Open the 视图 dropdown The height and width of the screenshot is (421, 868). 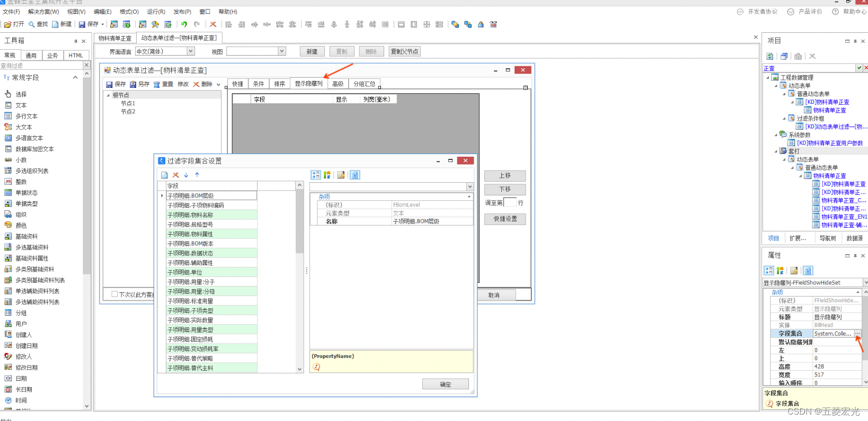(282, 51)
